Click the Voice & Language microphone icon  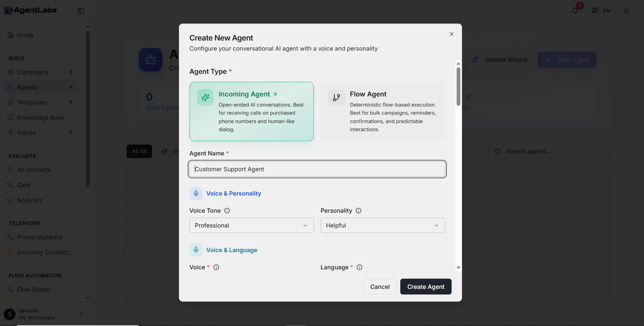[x=196, y=250]
